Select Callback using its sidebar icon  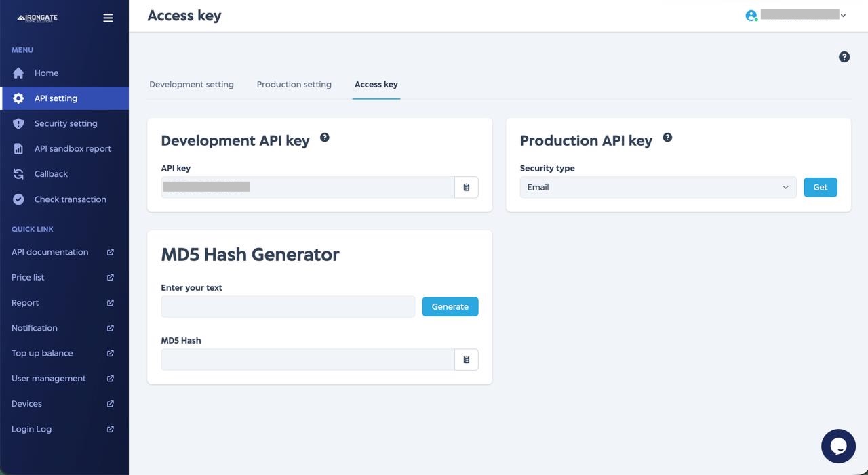(18, 173)
